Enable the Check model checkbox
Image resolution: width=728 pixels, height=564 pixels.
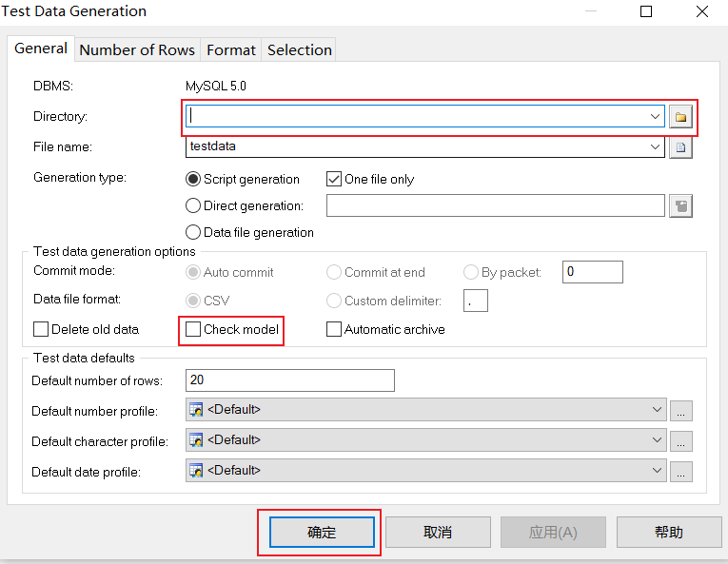[x=193, y=330]
